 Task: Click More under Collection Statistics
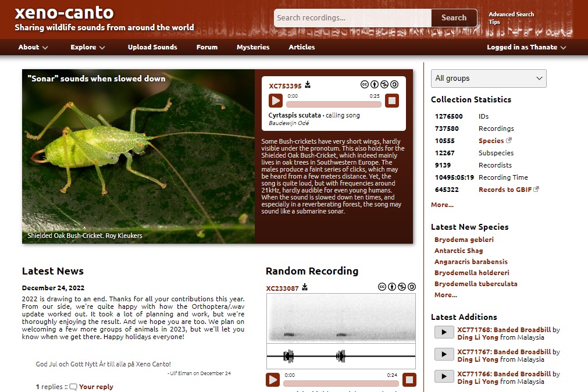pos(442,205)
